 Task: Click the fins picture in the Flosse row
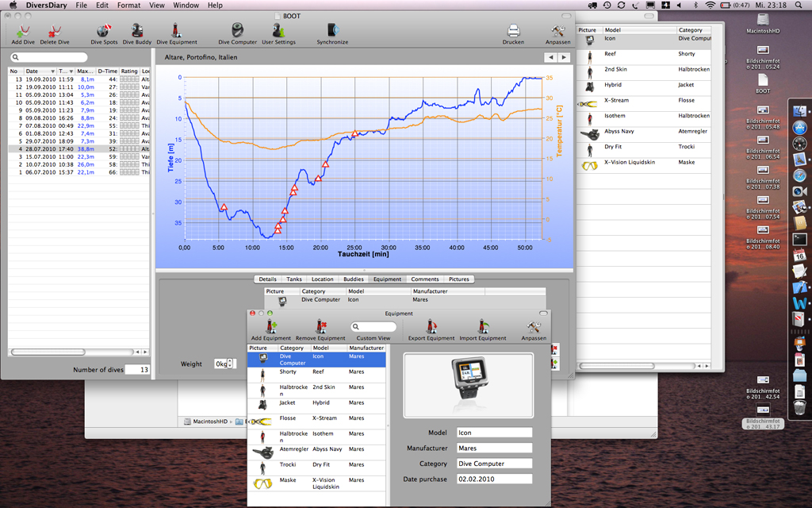(260, 421)
